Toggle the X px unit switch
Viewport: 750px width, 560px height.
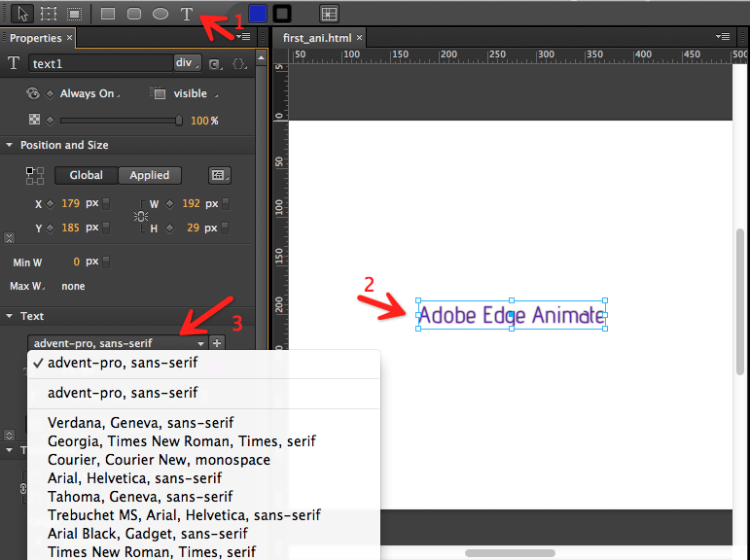(x=107, y=204)
